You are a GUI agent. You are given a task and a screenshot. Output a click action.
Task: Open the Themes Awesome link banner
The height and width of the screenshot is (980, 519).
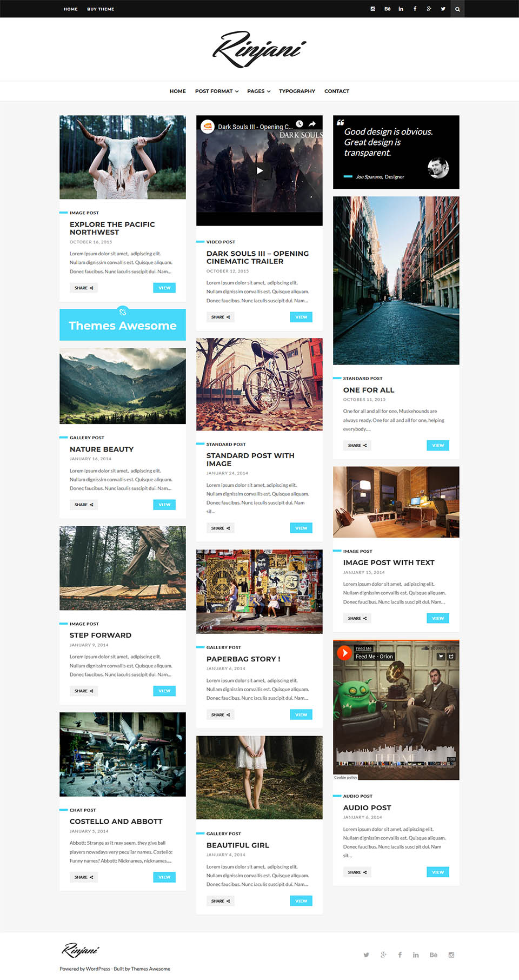123,325
